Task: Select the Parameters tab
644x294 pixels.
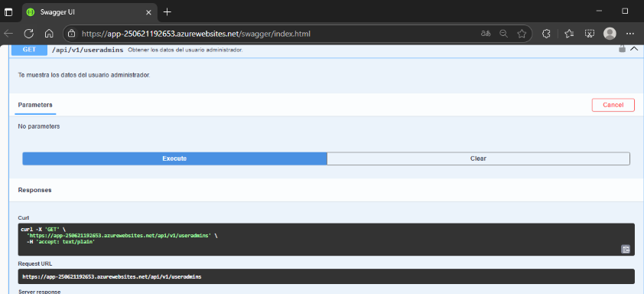Action: point(35,105)
